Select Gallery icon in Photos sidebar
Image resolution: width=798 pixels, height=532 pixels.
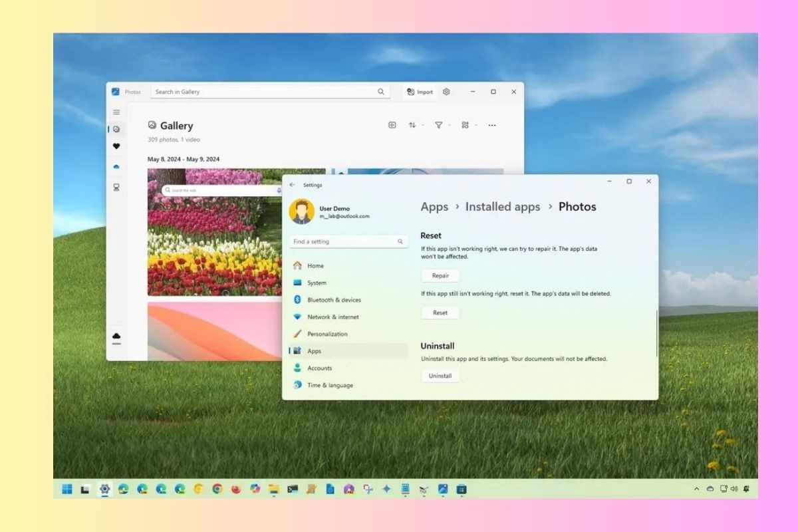coord(116,129)
